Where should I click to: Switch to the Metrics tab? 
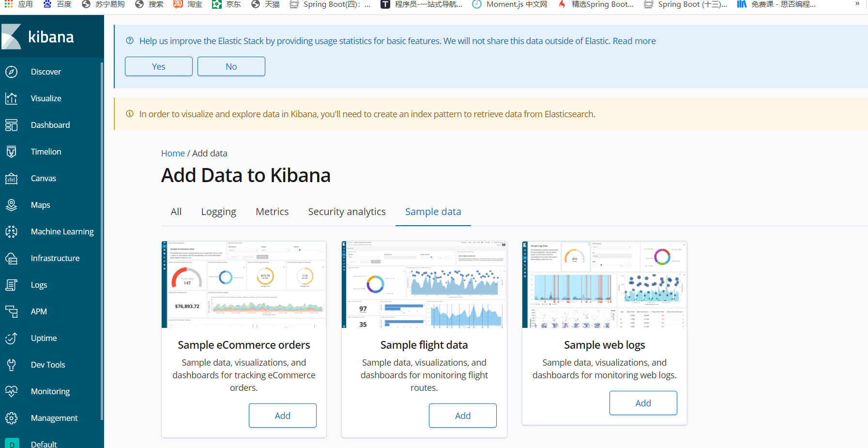click(x=272, y=212)
